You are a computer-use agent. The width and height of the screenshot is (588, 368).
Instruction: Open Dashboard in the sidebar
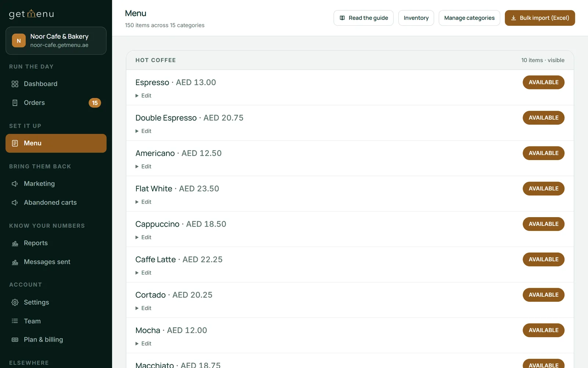click(x=56, y=84)
